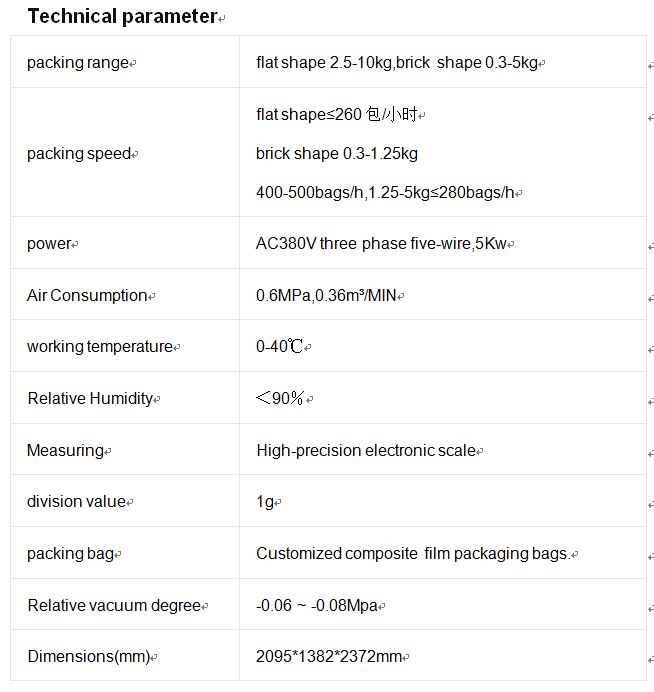Click the brick shape 0.3-1.25kg line
Screen dimensions: 654x692
(x=337, y=154)
